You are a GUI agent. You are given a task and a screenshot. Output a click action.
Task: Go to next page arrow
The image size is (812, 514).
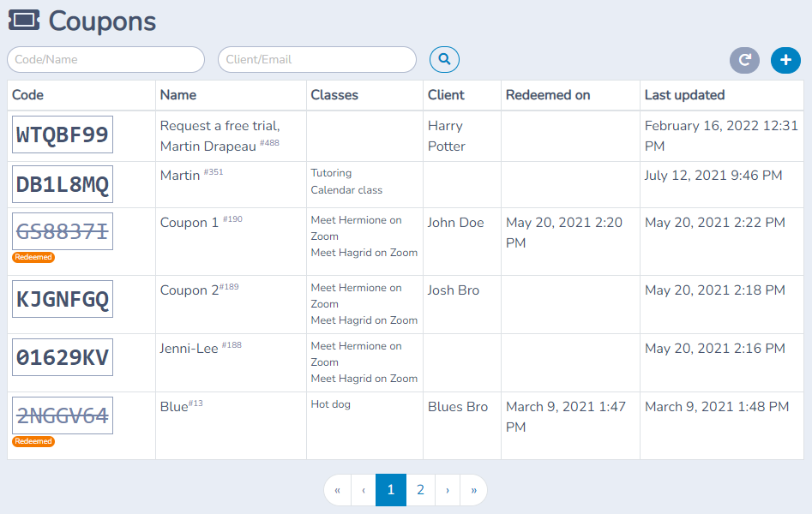[x=448, y=490]
